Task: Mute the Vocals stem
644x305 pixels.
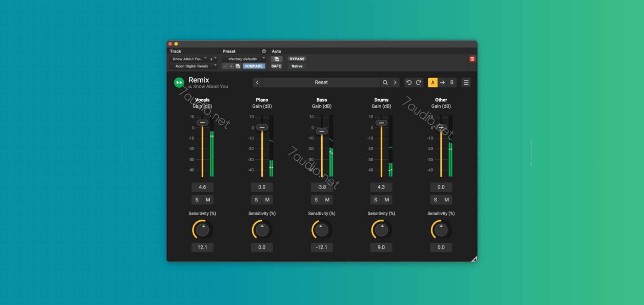Action: tap(208, 200)
